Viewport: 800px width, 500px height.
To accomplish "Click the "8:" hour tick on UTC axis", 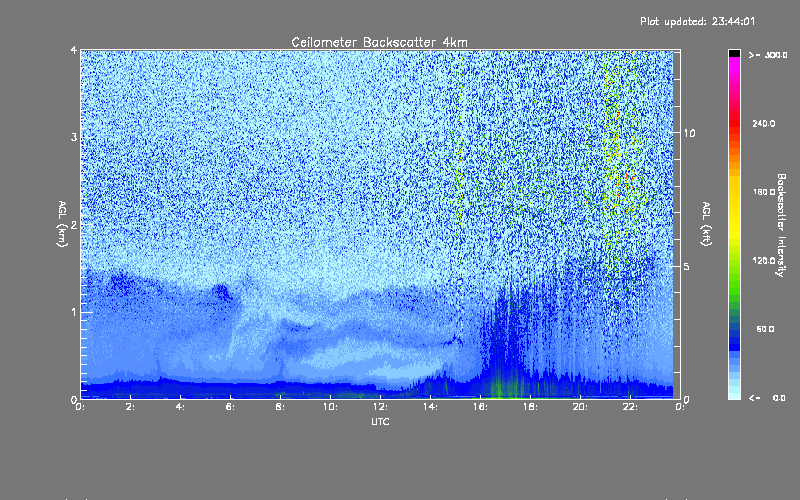I will click(280, 407).
